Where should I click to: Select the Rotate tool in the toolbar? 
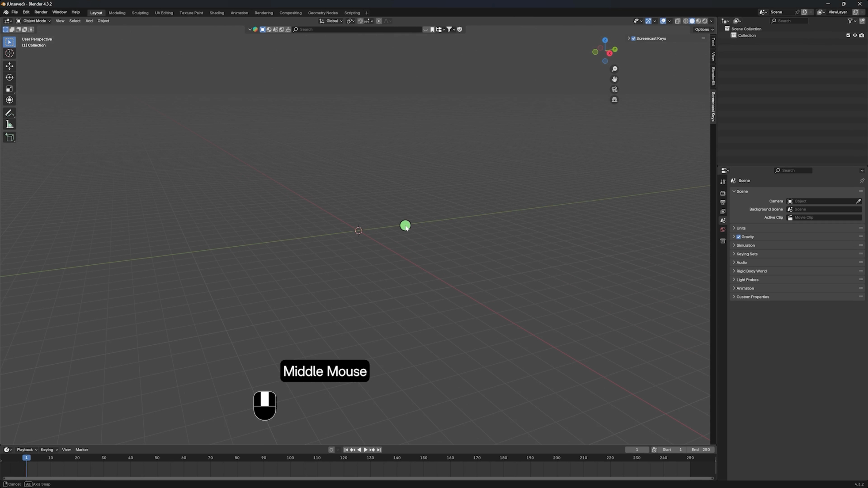(x=9, y=77)
